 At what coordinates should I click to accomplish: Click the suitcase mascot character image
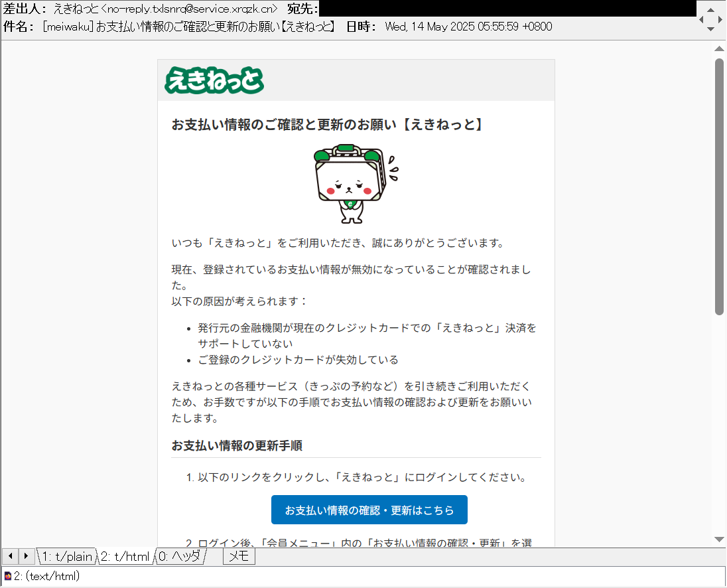(356, 184)
